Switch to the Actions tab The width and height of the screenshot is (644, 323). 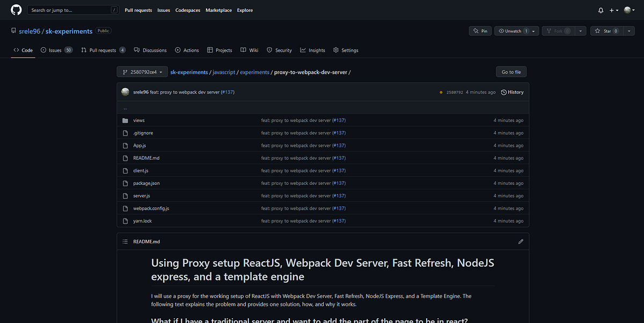coord(187,50)
